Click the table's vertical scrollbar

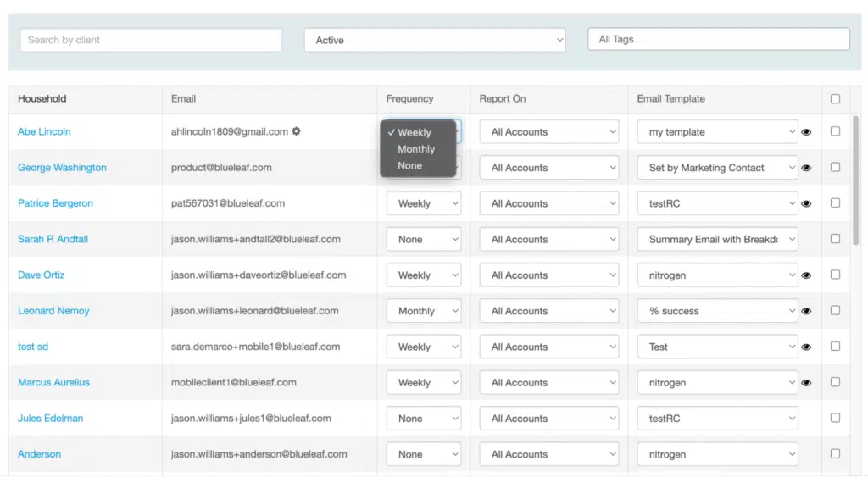click(x=855, y=178)
